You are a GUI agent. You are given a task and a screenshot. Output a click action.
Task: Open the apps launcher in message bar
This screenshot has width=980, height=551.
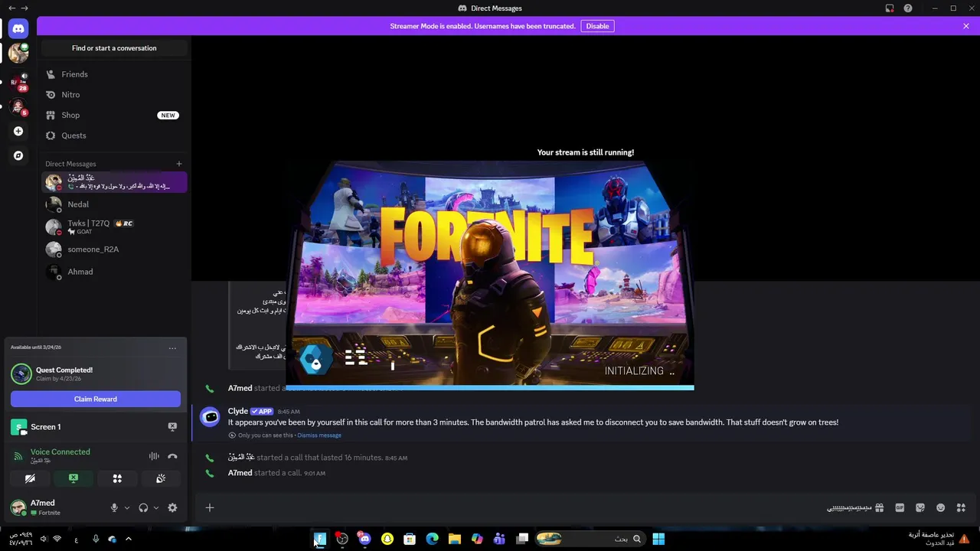tap(961, 507)
